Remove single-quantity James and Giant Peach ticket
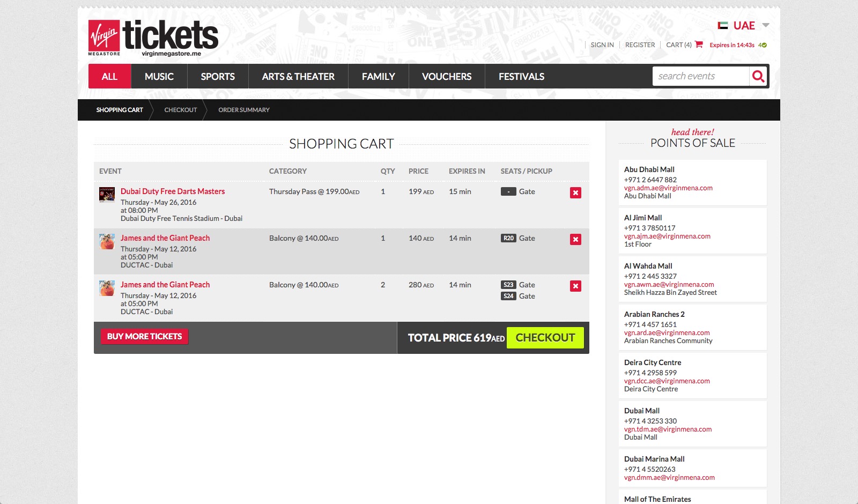Viewport: 858px width, 504px height. tap(575, 240)
